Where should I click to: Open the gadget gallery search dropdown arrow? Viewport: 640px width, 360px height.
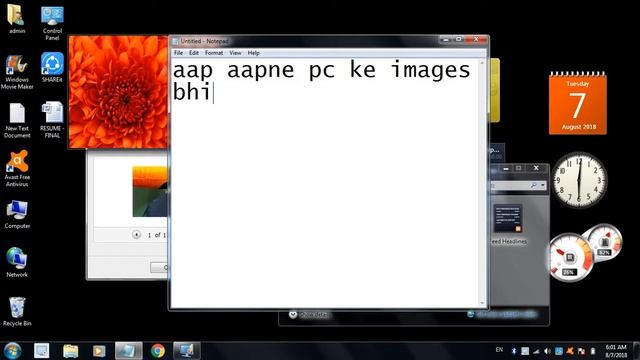tap(543, 186)
